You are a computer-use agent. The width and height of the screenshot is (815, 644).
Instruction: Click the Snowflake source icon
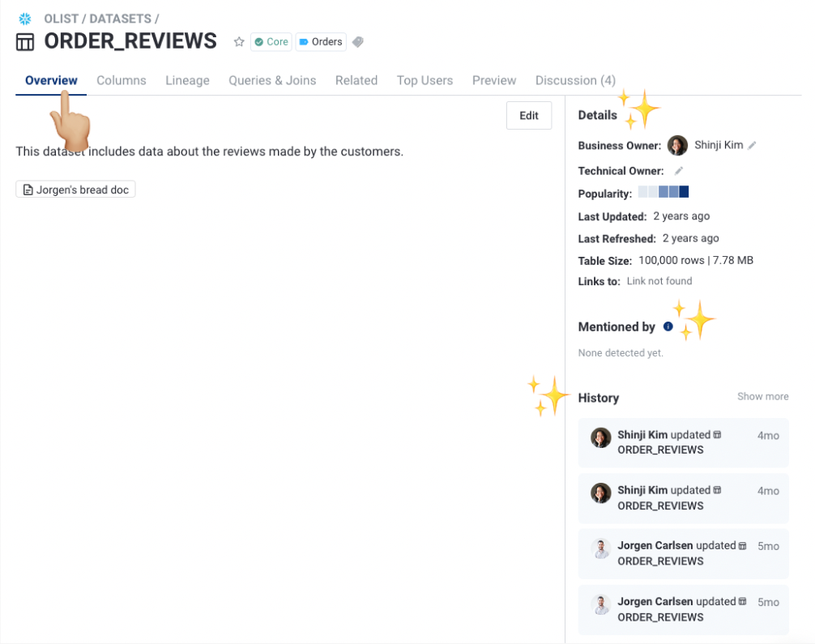click(x=25, y=19)
